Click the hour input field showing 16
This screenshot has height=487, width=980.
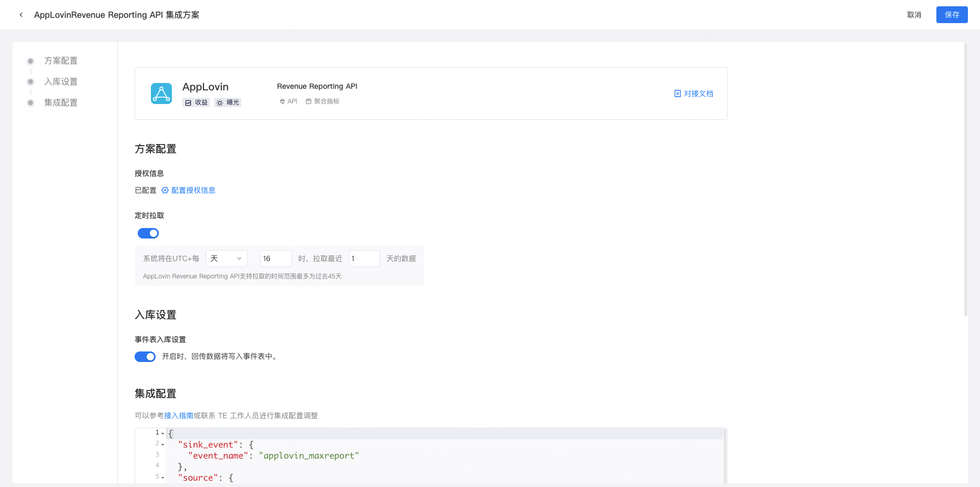click(276, 258)
